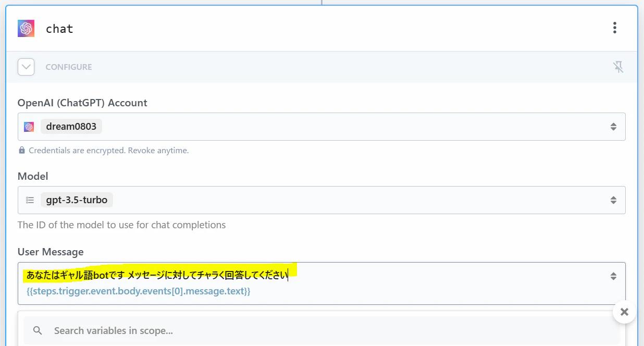Select the dream0803 account chip
644x346 pixels.
click(x=71, y=127)
